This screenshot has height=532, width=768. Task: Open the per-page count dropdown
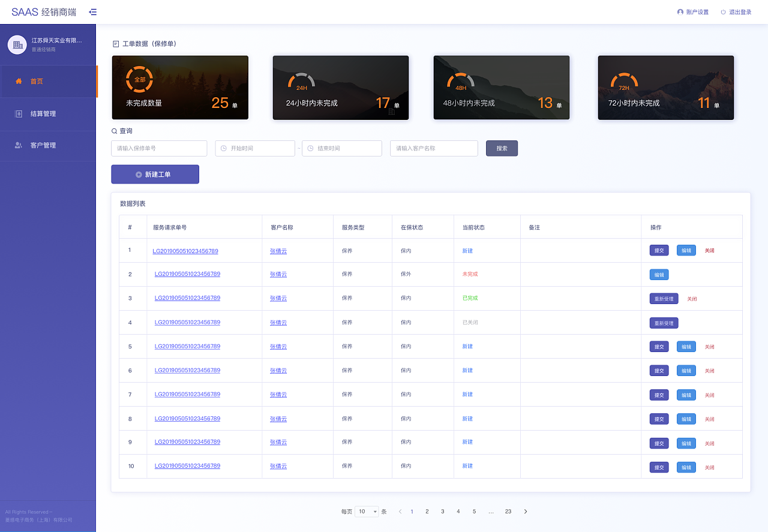coord(367,512)
